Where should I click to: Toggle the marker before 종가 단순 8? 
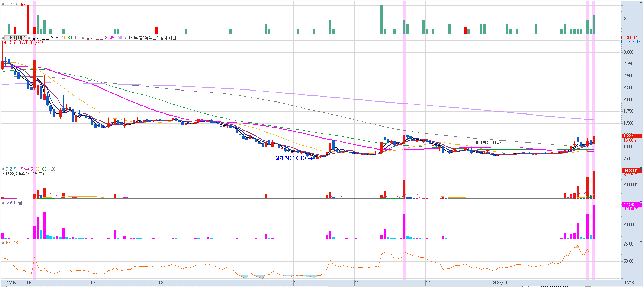84,38
